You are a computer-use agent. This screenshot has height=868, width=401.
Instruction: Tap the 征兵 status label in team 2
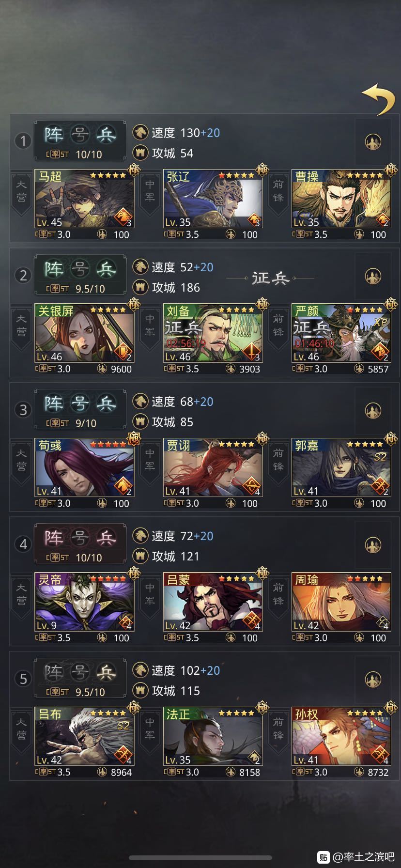coord(270,278)
